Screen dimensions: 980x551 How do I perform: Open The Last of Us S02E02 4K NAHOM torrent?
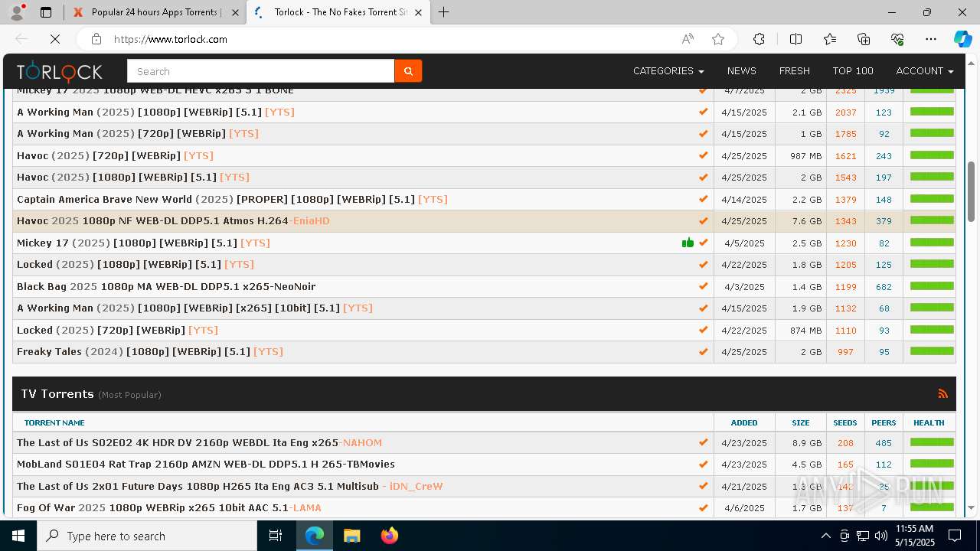point(199,442)
